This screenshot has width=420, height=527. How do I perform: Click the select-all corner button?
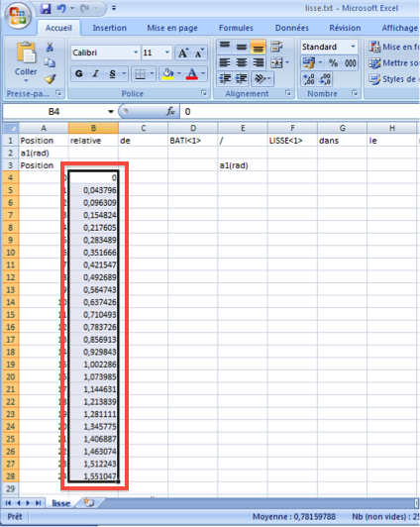point(11,128)
